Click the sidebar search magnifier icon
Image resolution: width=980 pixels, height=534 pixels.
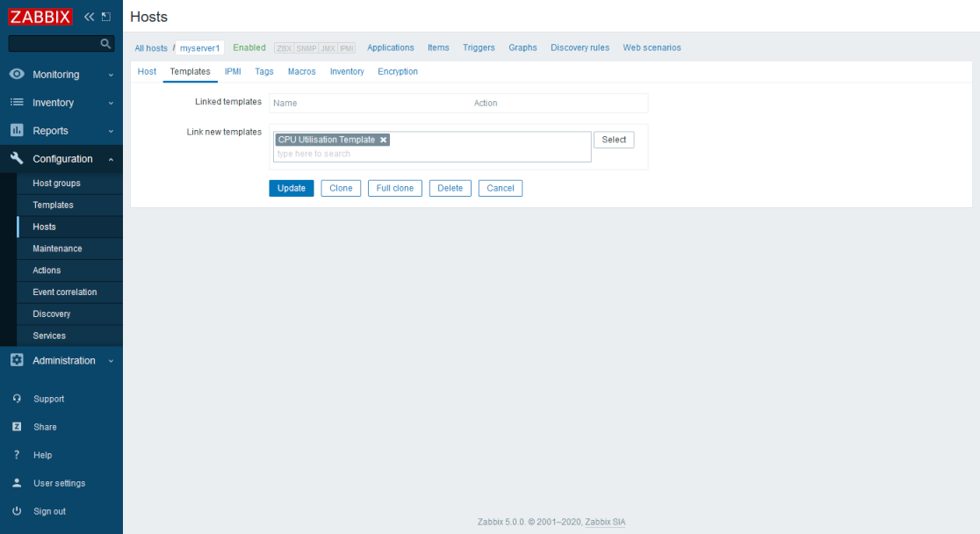click(x=105, y=43)
